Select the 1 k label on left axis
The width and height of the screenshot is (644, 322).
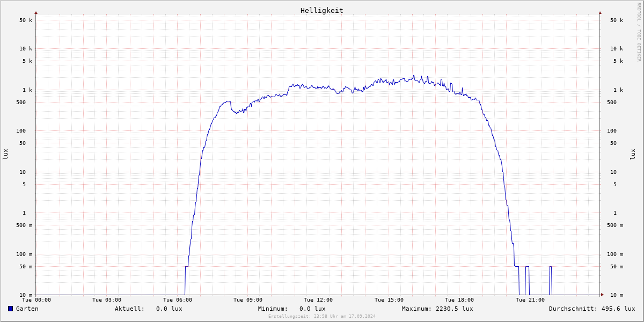coord(27,90)
